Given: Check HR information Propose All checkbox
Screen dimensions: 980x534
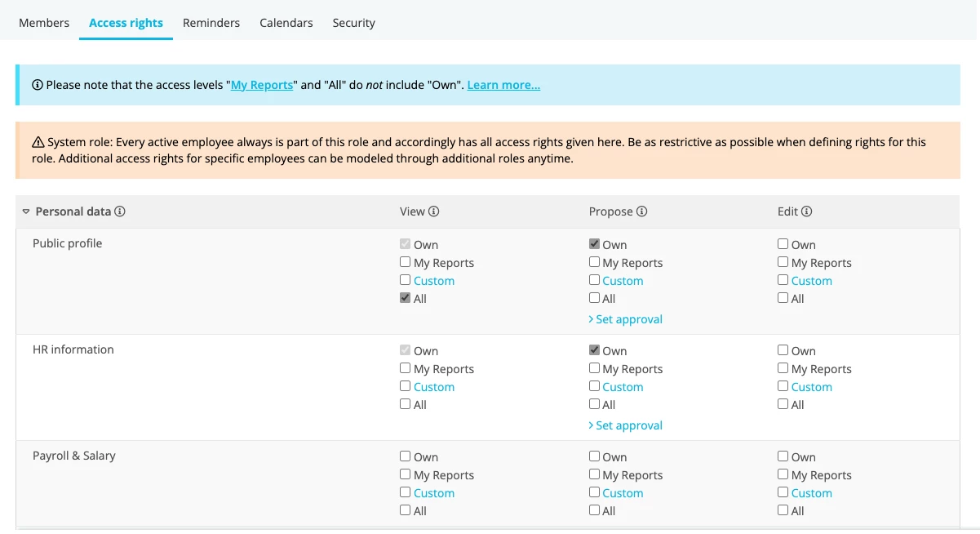Looking at the screenshot, I should point(594,404).
